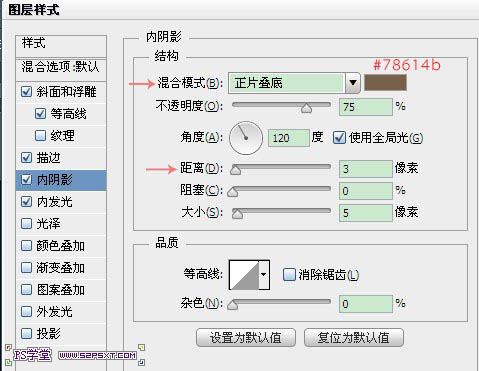The width and height of the screenshot is (479, 371).
Task: Click the 不透明度 slider handle
Action: tap(306, 108)
